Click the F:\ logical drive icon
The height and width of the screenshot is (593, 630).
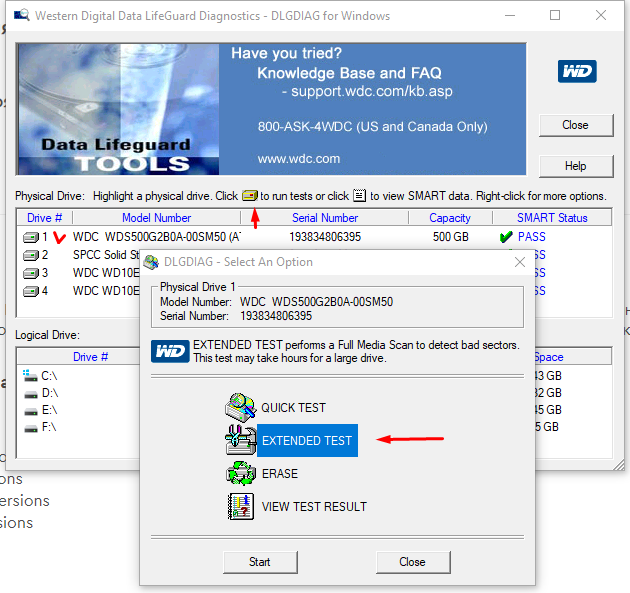point(31,428)
